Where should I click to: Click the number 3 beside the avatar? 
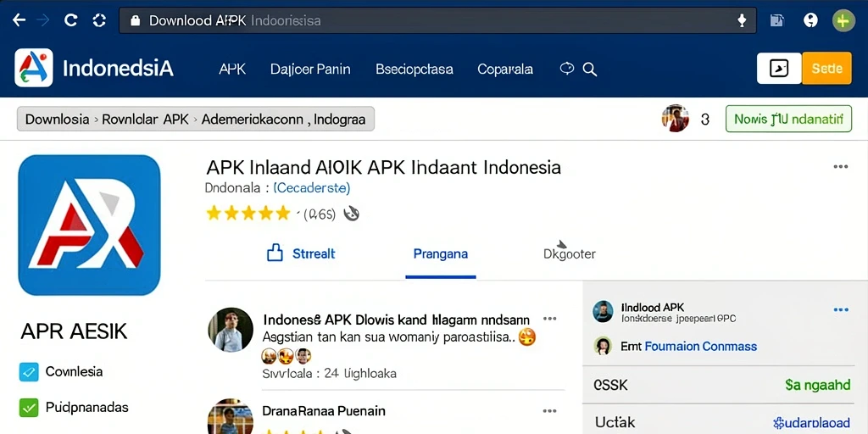point(705,119)
